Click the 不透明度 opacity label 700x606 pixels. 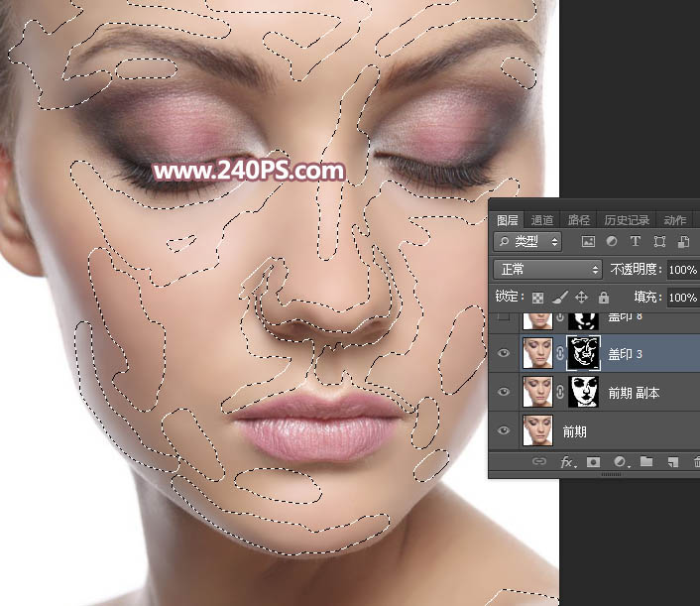636,270
